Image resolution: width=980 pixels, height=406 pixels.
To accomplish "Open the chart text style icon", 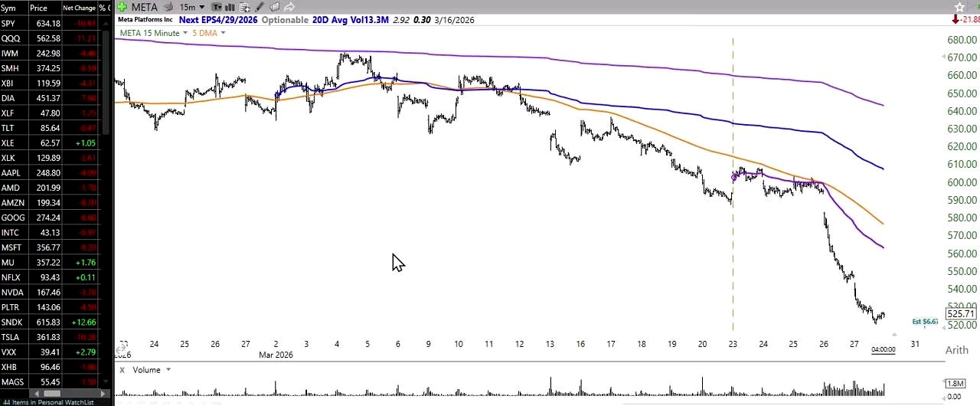I will point(217,7).
